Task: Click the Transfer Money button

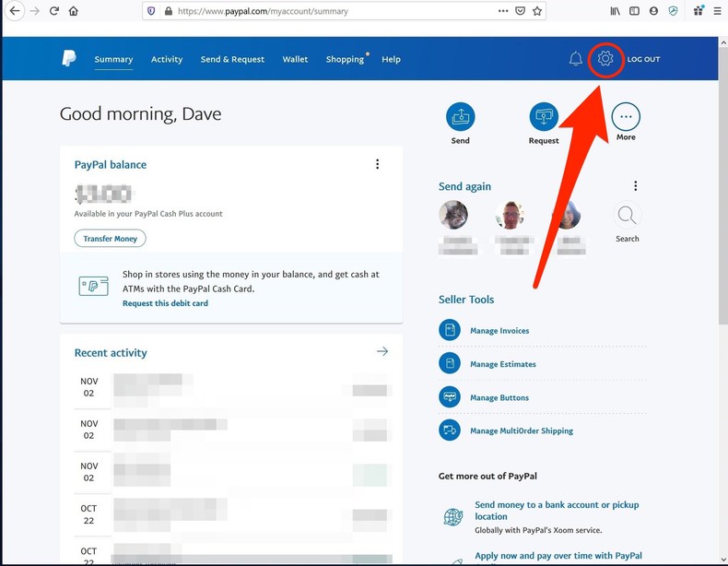Action: tap(110, 239)
